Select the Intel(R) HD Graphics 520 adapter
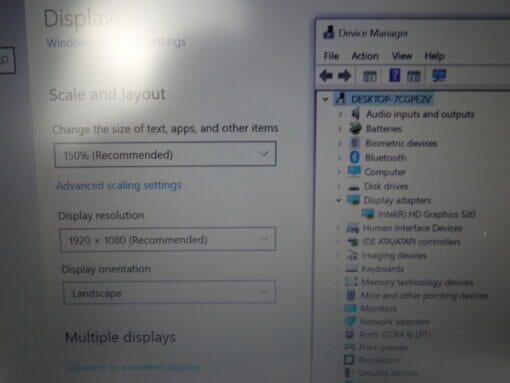The height and width of the screenshot is (383, 510). coord(419,214)
